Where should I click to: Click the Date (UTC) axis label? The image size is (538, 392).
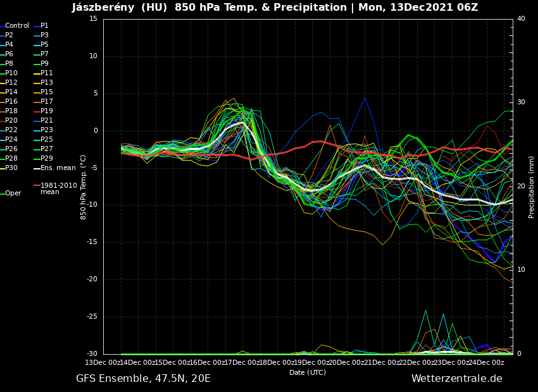[308, 373]
